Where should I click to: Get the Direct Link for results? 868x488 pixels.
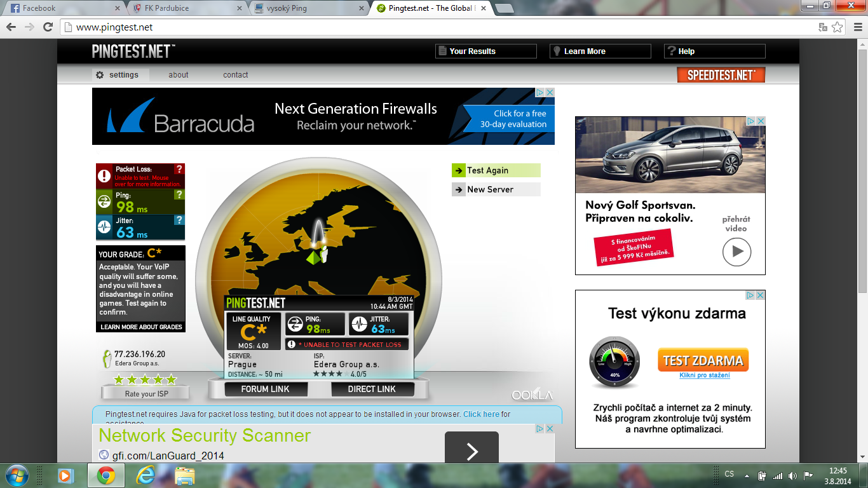(372, 389)
